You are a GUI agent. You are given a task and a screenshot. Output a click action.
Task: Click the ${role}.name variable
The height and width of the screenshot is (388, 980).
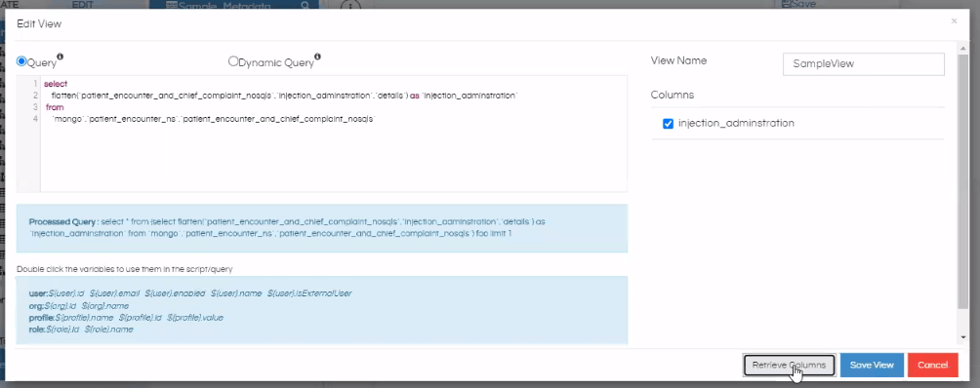tap(108, 330)
